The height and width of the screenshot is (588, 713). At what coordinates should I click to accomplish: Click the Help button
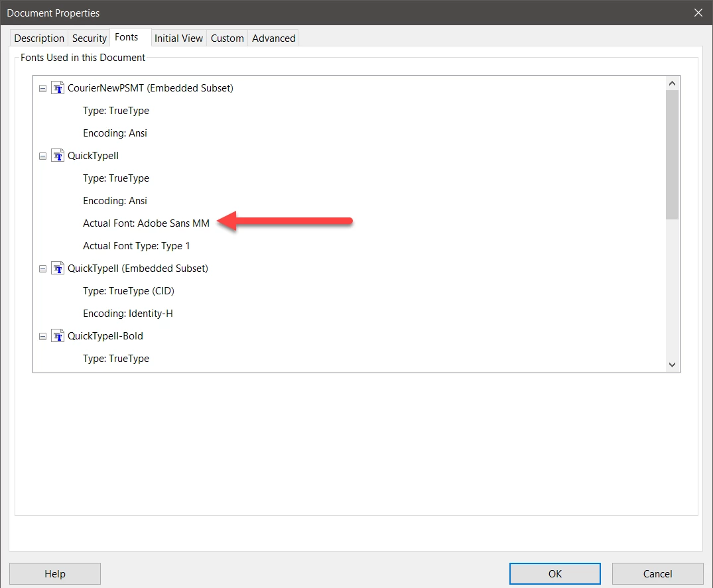[x=55, y=573]
